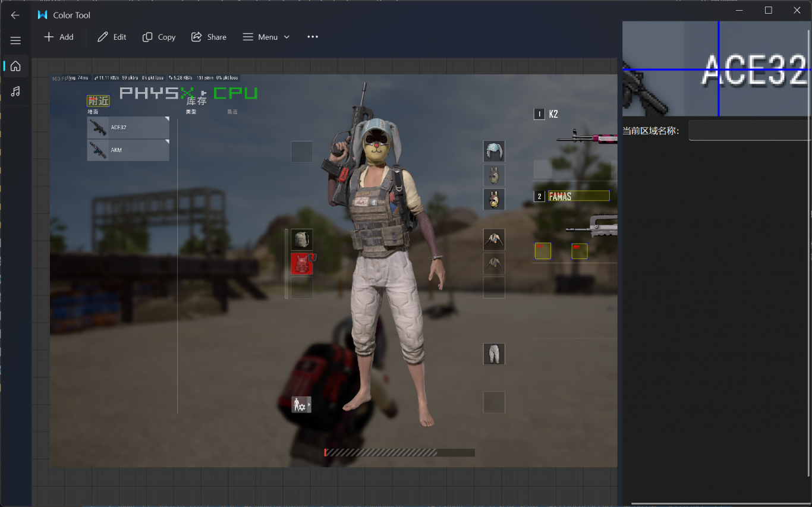The height and width of the screenshot is (507, 812).
Task: Click the backpack equipment slot icon
Action: point(302,240)
